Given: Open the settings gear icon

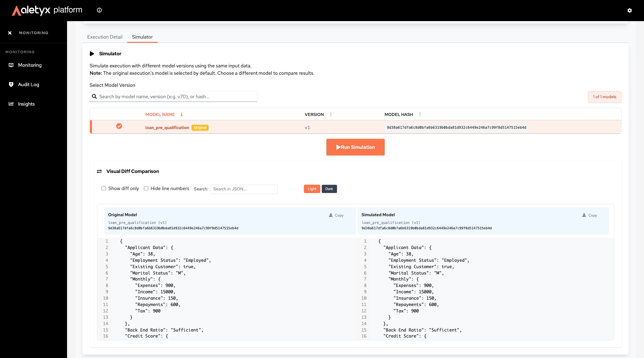Looking at the screenshot, I should pyautogui.click(x=630, y=10).
